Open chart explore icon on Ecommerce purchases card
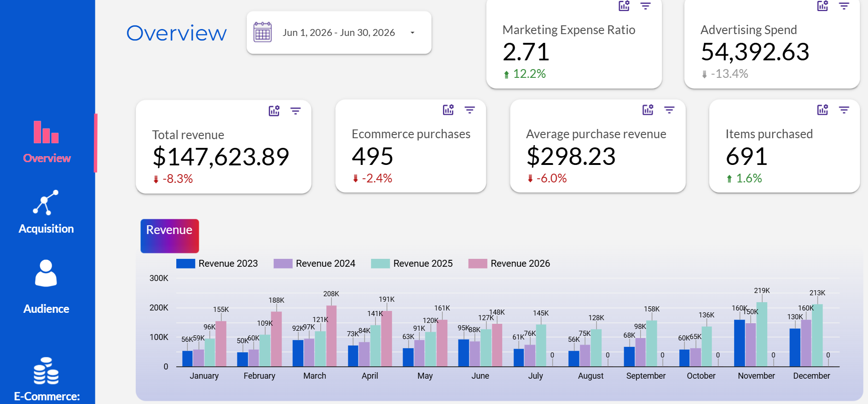The image size is (868, 404). click(448, 110)
